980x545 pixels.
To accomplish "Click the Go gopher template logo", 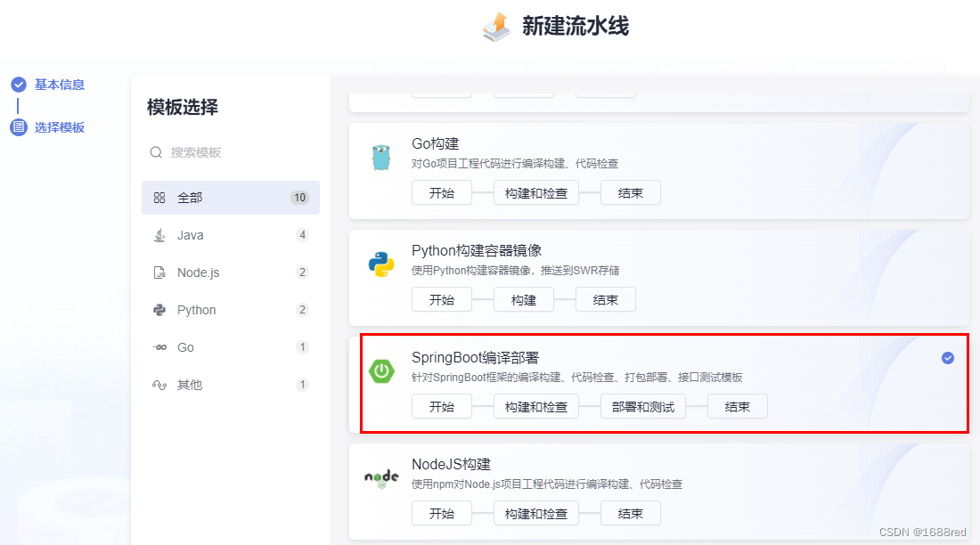I will pyautogui.click(x=381, y=158).
